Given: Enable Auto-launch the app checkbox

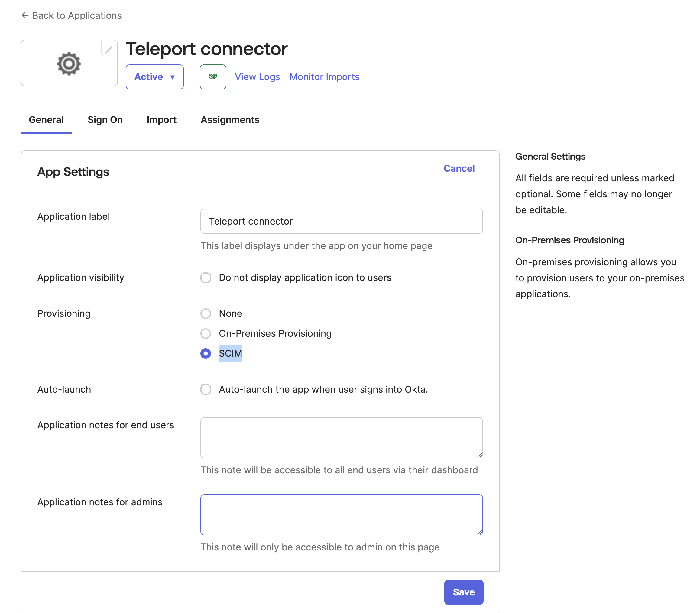Looking at the screenshot, I should 206,389.
